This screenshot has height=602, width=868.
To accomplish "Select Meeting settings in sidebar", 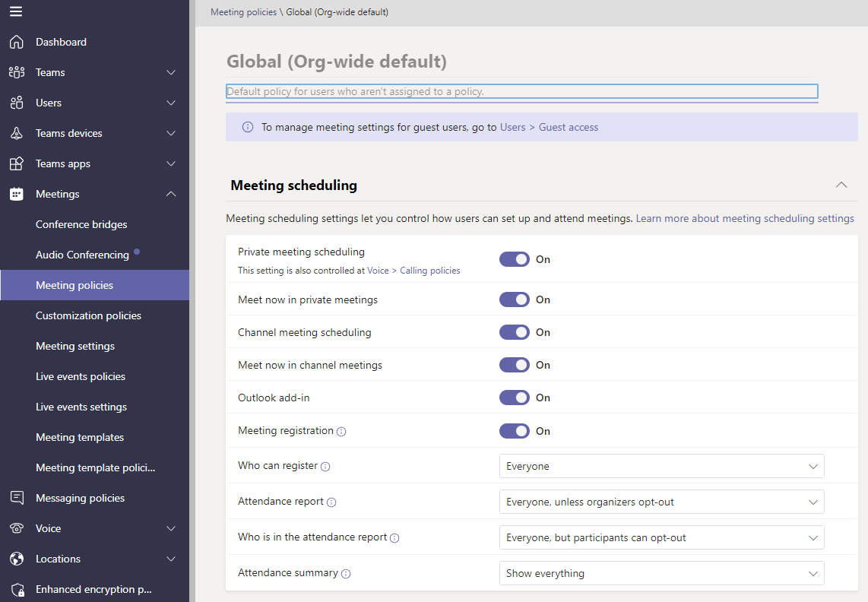I will pyautogui.click(x=75, y=346).
